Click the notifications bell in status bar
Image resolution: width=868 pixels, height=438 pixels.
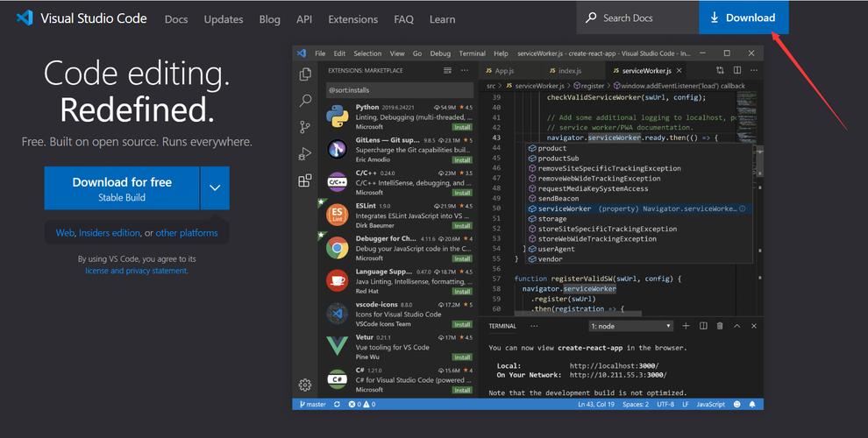pyautogui.click(x=752, y=404)
